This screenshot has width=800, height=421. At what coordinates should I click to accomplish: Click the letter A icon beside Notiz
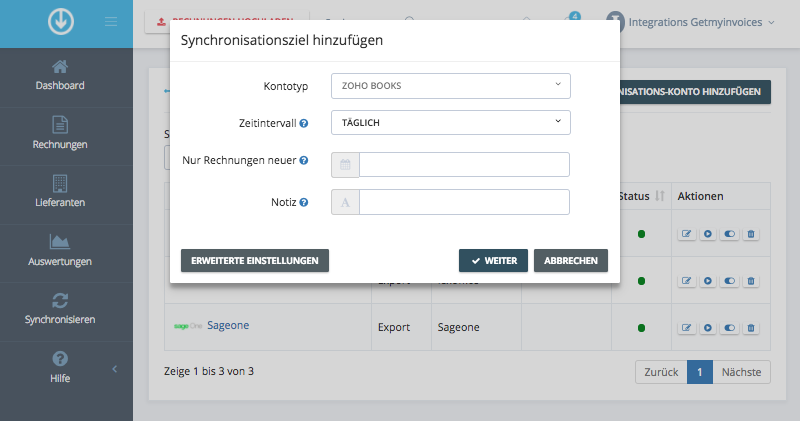[345, 202]
